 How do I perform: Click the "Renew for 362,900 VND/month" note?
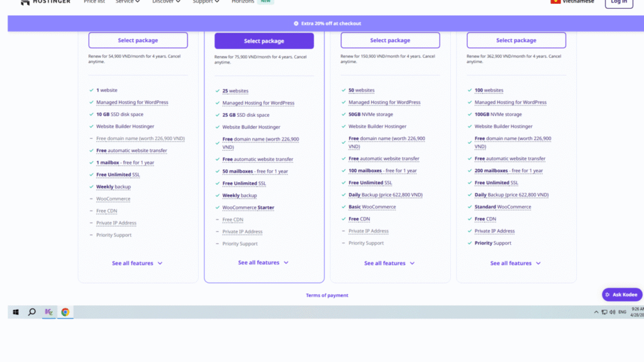click(514, 58)
